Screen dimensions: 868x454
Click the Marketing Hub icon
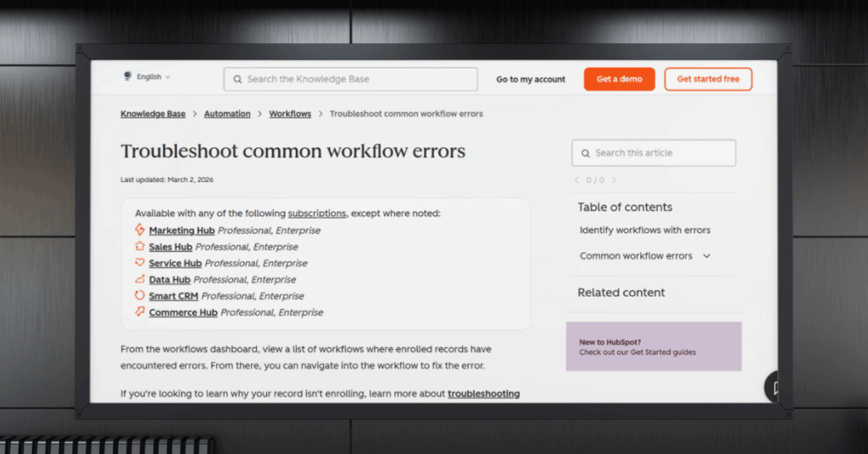tap(140, 230)
